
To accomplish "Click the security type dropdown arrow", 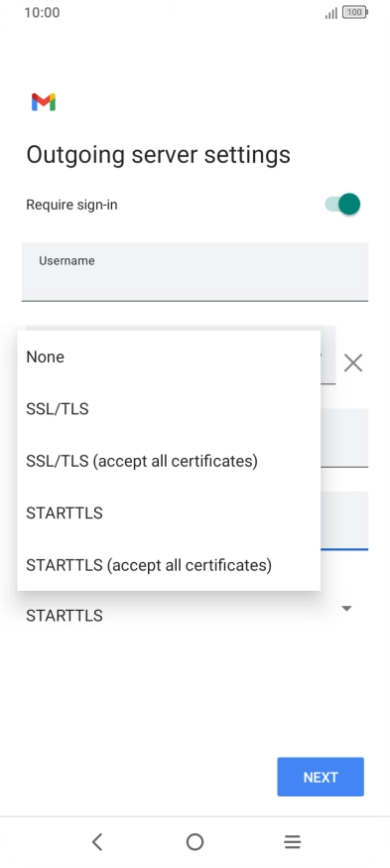I will (347, 609).
